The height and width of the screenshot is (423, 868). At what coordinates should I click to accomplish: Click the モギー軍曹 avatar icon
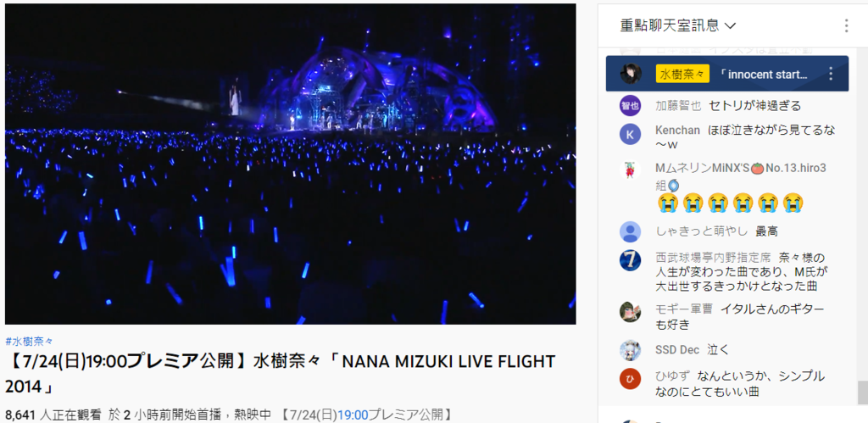point(630,311)
